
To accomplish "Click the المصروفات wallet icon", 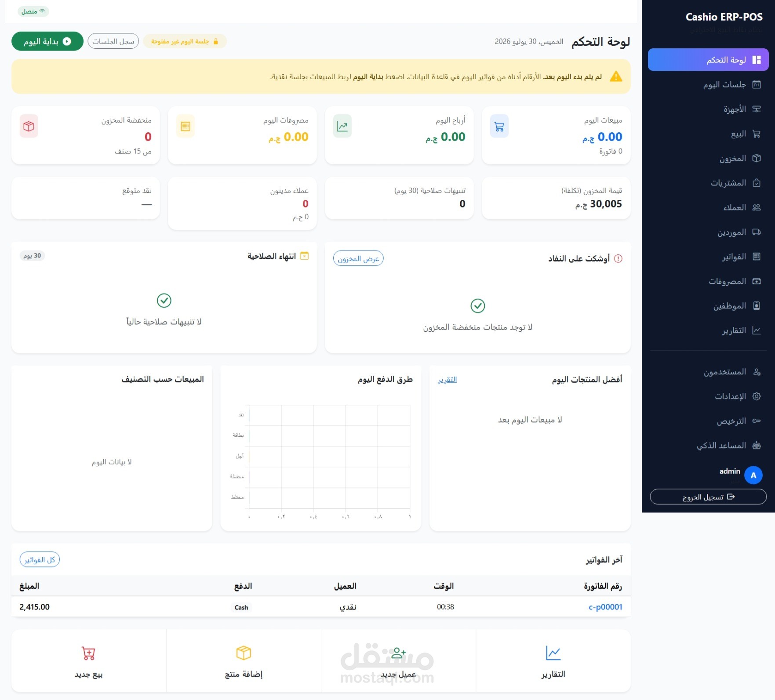I will (x=757, y=281).
